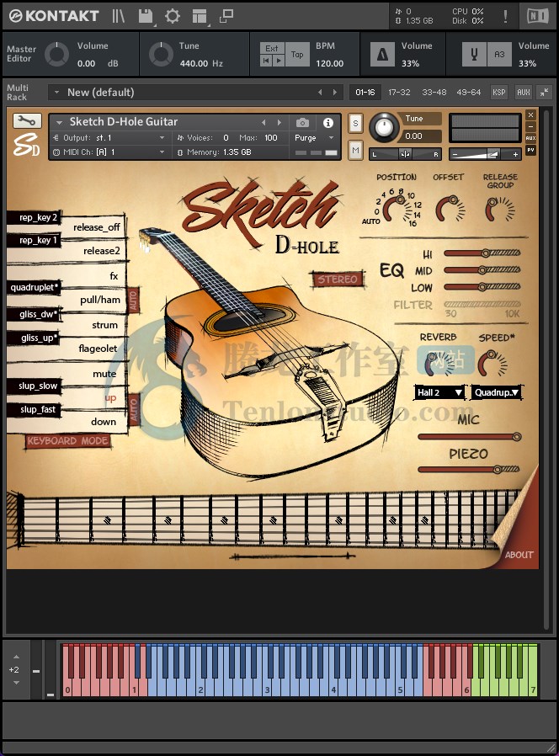The width and height of the screenshot is (559, 756).
Task: Click the A3 reference note button
Action: tap(499, 55)
